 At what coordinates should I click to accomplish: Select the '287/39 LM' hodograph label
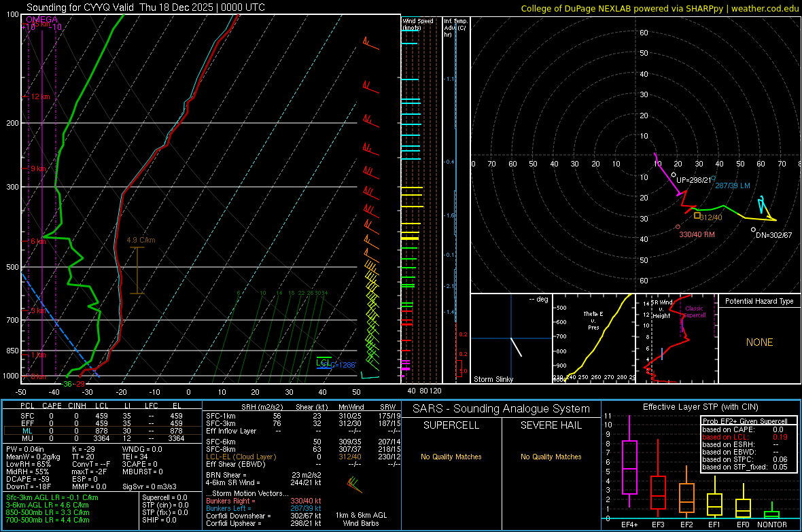click(x=733, y=185)
